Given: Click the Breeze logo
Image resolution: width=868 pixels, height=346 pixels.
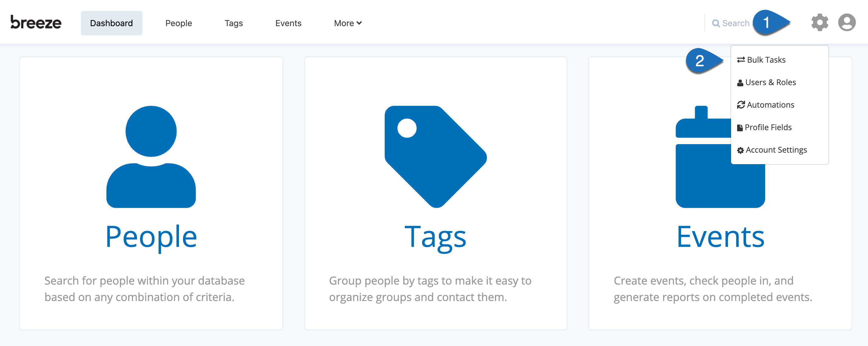Looking at the screenshot, I should pyautogui.click(x=36, y=22).
